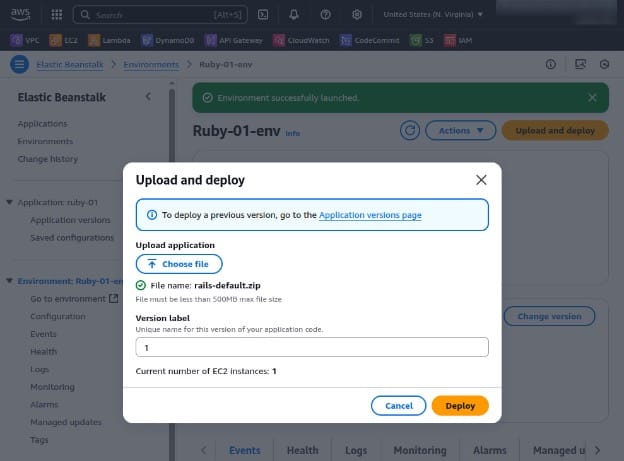This screenshot has height=461, width=624.
Task: Click the clock icon in the breadcrumb bar
Action: click(x=604, y=64)
